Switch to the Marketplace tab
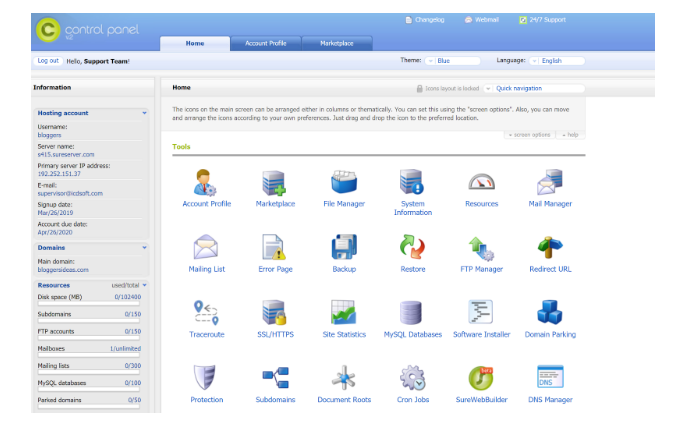This screenshot has width=686, height=424. 337,43
